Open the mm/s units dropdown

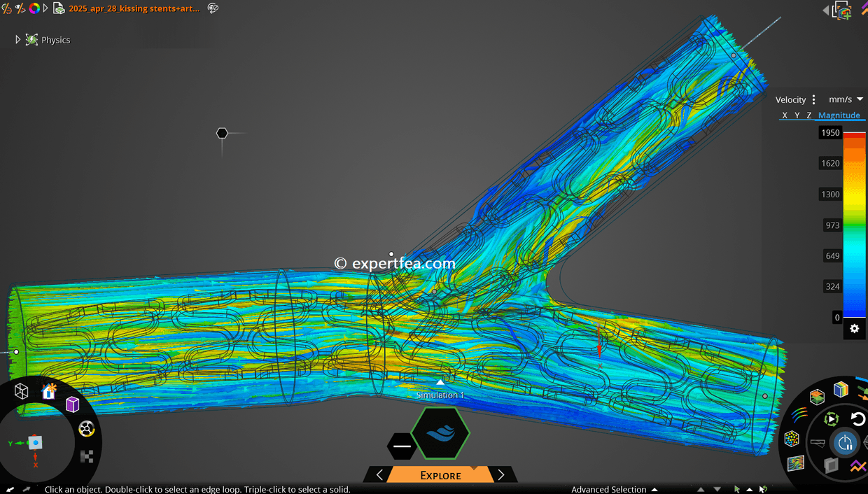[845, 99]
